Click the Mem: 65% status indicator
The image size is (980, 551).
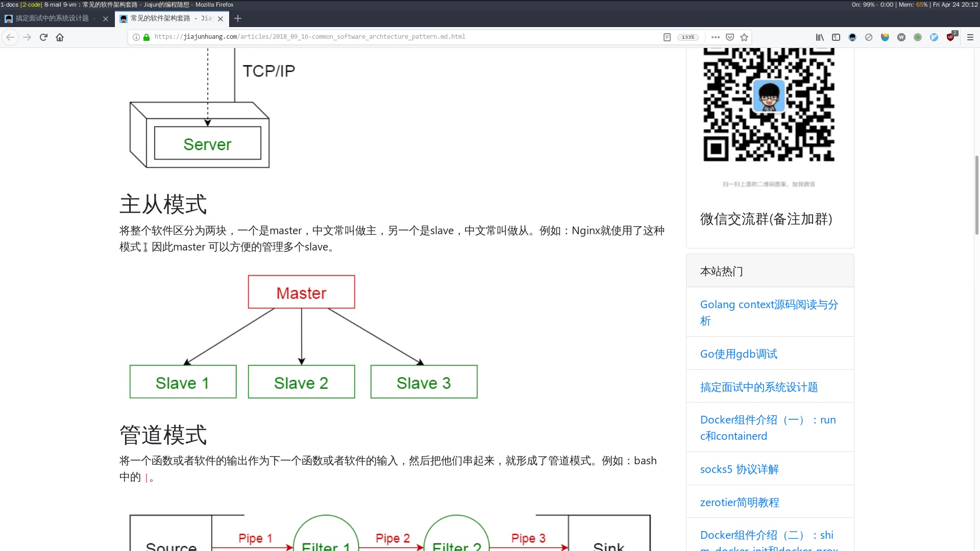(913, 5)
